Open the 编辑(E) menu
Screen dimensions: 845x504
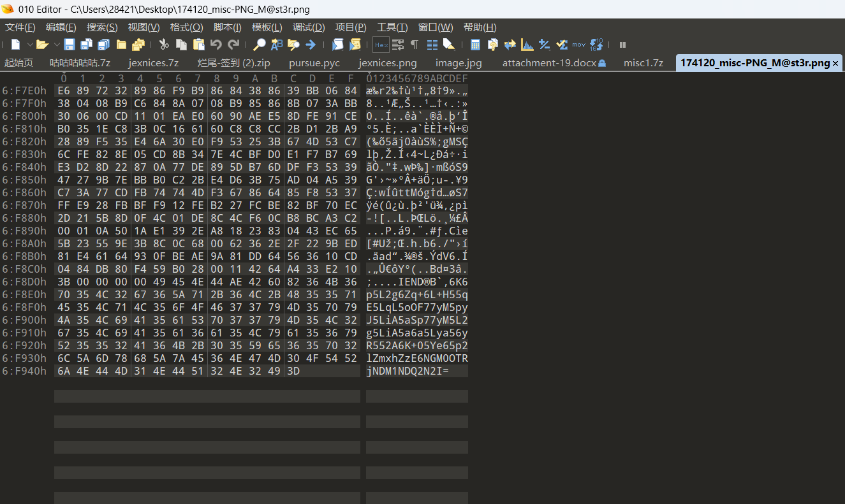[61, 27]
